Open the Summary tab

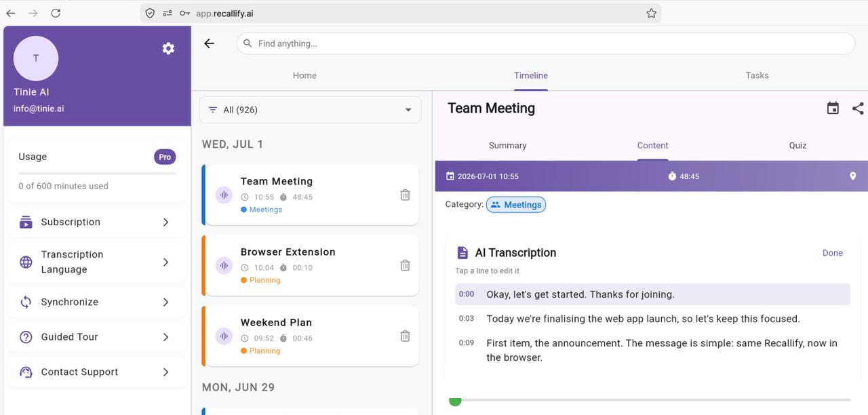click(507, 145)
